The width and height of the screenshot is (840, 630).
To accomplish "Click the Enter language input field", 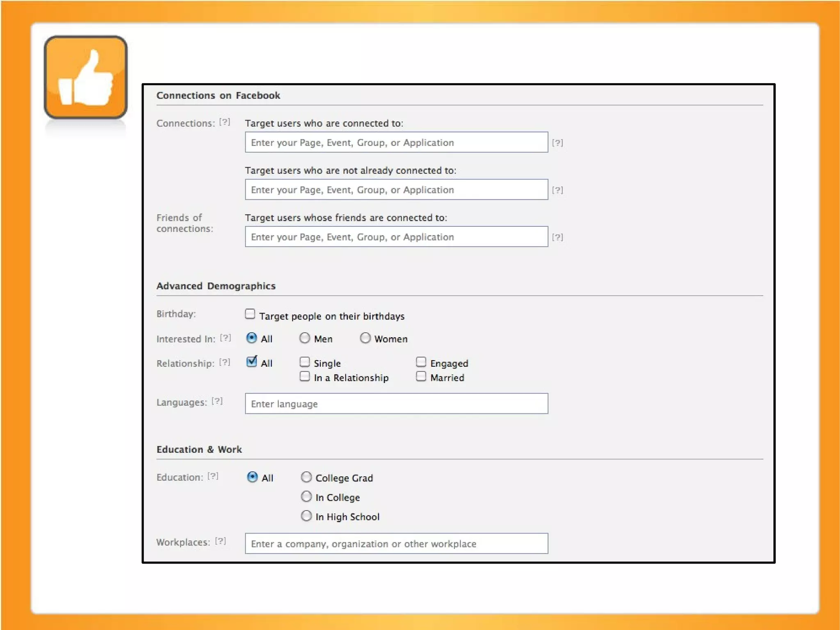I will (396, 404).
